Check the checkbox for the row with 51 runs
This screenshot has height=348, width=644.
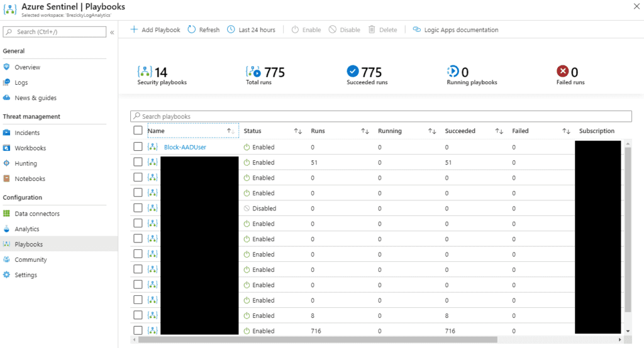click(138, 162)
